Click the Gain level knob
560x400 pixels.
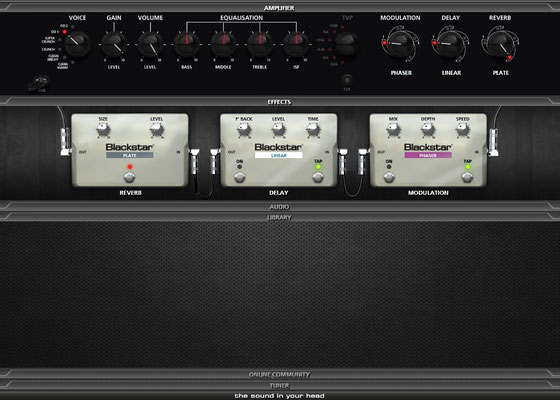click(114, 45)
